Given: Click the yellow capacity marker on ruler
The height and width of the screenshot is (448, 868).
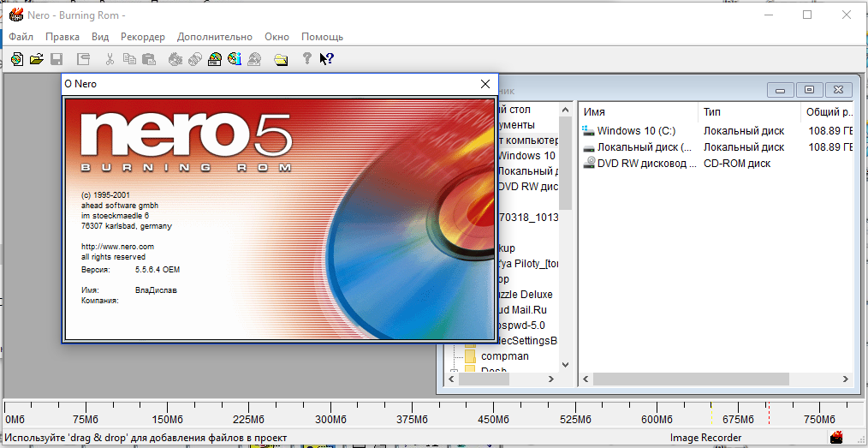Looking at the screenshot, I should (712, 415).
